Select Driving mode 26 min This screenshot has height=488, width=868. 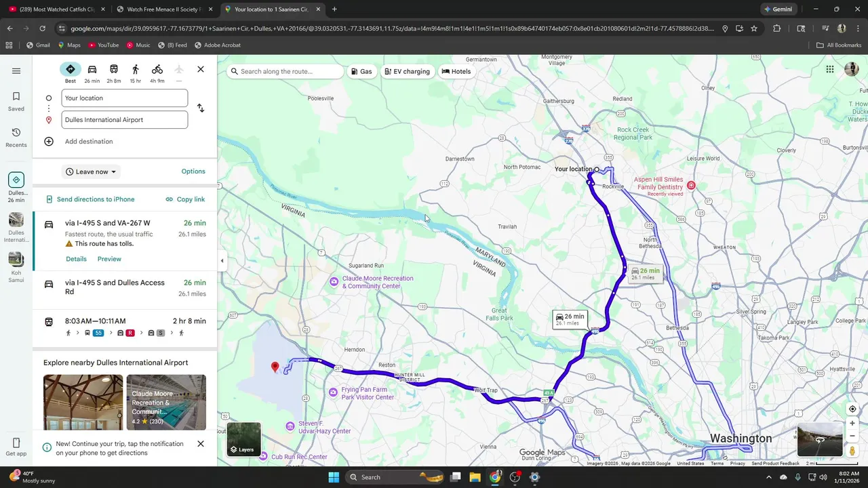(92, 73)
